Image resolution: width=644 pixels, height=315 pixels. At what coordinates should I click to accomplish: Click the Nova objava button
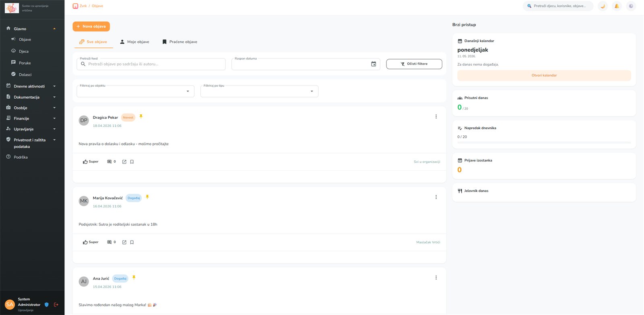(x=91, y=26)
